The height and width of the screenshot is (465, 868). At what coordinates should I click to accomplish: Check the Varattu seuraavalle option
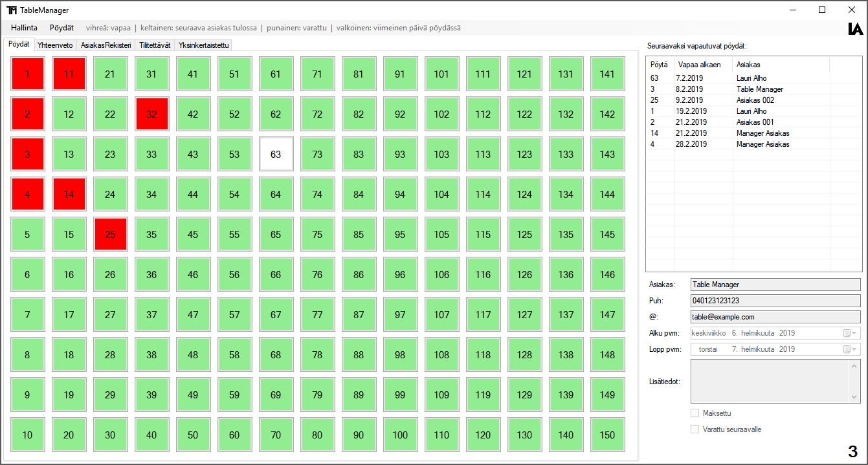695,429
